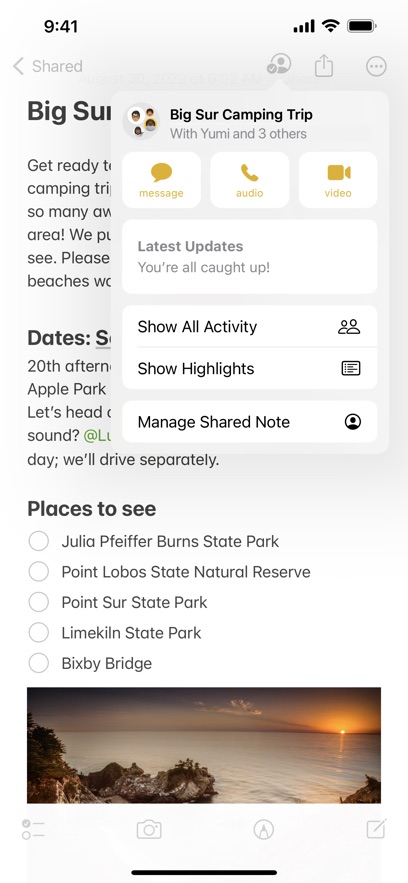Open the ellipsis more options icon
The height and width of the screenshot is (883, 408).
pos(376,66)
